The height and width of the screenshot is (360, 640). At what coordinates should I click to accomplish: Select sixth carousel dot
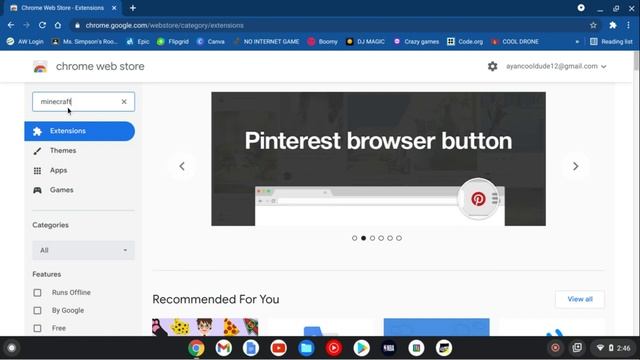pos(399,238)
